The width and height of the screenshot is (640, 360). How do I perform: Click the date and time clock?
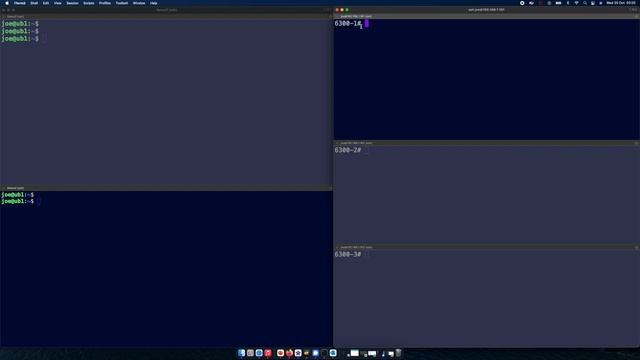pos(621,3)
